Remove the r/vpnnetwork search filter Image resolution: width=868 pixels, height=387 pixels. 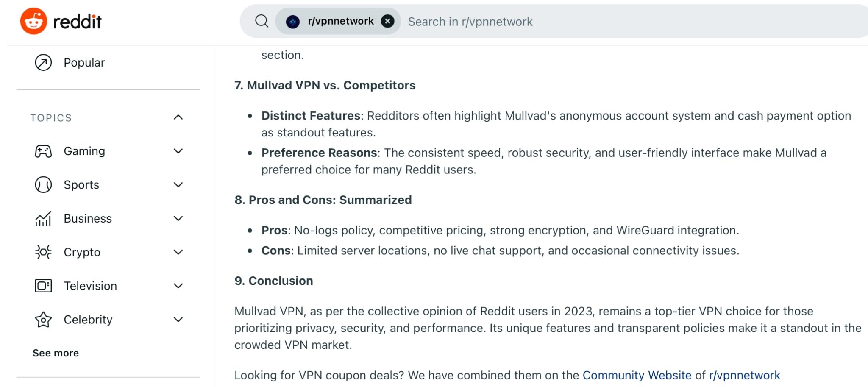tap(387, 21)
